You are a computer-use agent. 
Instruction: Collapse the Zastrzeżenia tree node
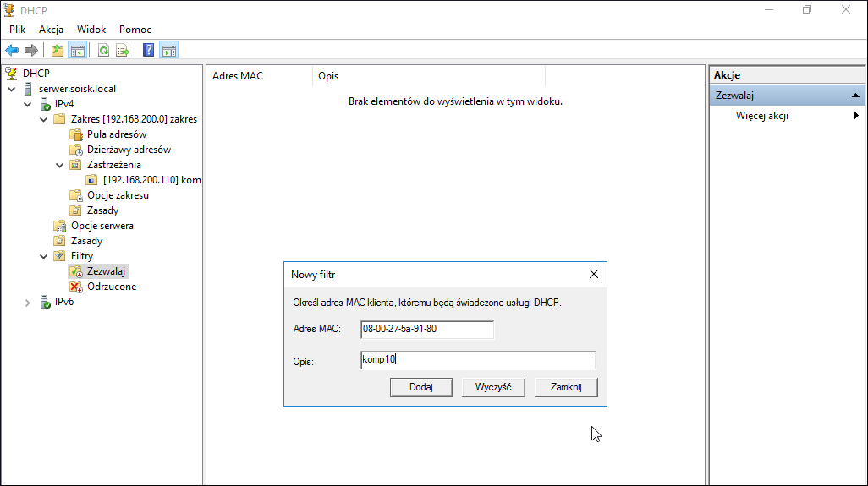pyautogui.click(x=60, y=166)
